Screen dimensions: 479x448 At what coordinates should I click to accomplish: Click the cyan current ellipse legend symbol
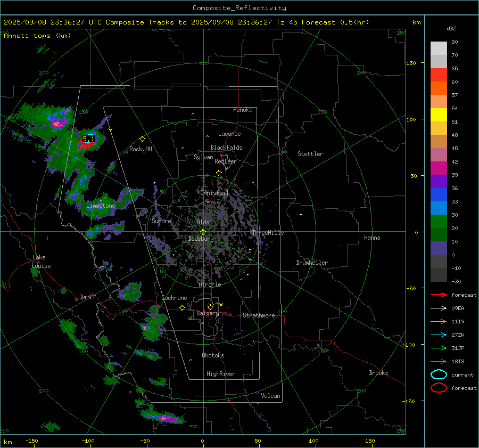pyautogui.click(x=439, y=374)
